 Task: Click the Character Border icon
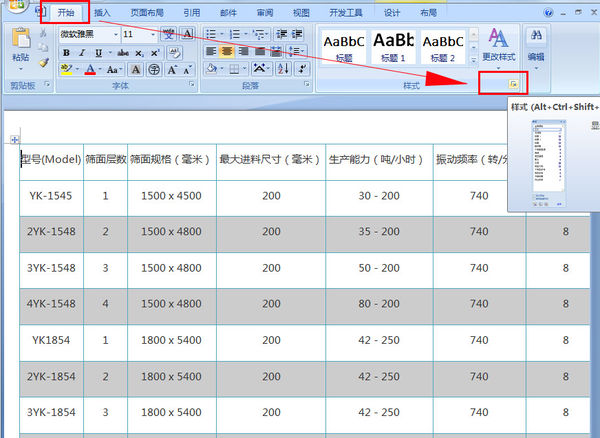[x=187, y=34]
